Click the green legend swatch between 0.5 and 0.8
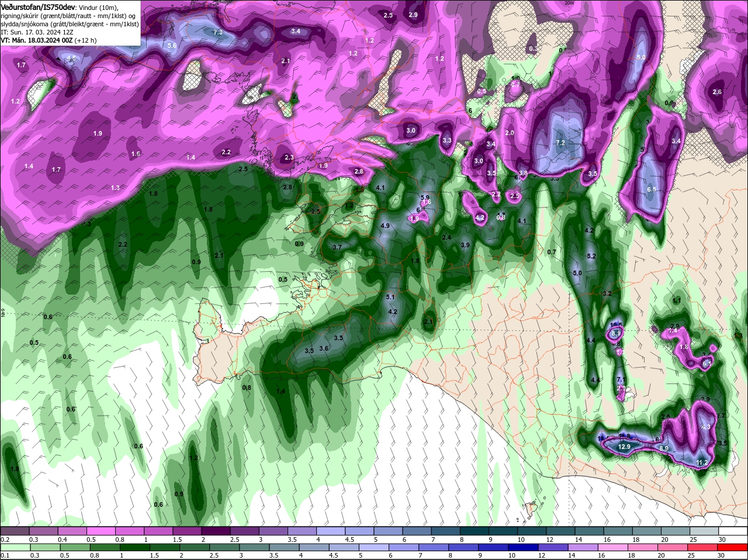This screenshot has height=560, width=748. (x=75, y=548)
